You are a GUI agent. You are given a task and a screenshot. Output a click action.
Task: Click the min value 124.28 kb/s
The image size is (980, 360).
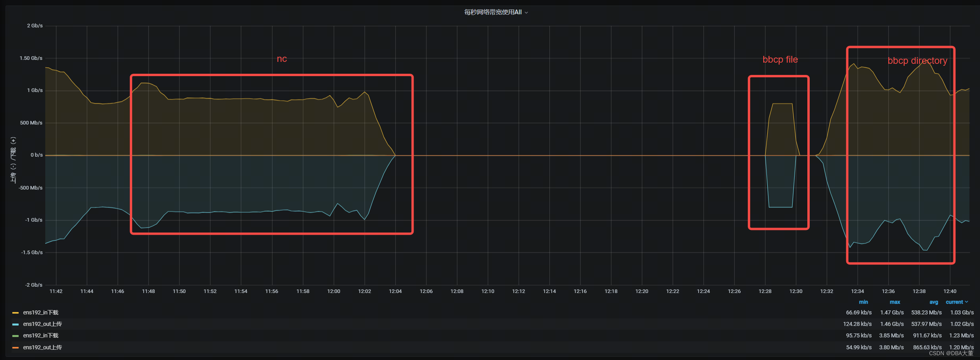[857, 324]
